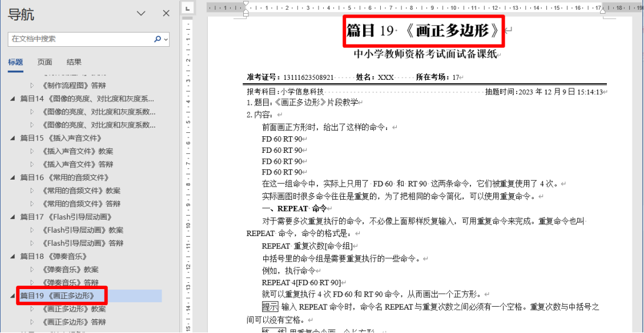Click the first line indent marker on ruler
This screenshot has width=644, height=333.
pos(246,5)
